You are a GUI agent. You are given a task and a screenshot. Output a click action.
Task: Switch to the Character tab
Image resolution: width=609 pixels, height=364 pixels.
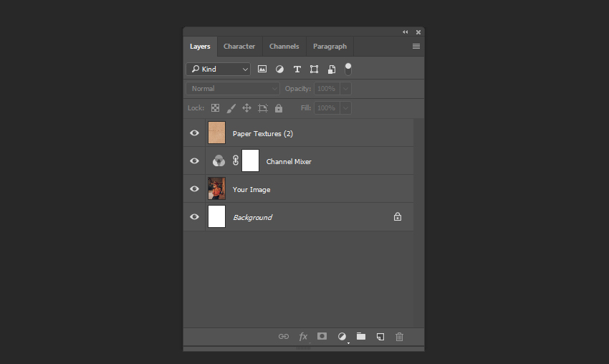[x=239, y=47]
